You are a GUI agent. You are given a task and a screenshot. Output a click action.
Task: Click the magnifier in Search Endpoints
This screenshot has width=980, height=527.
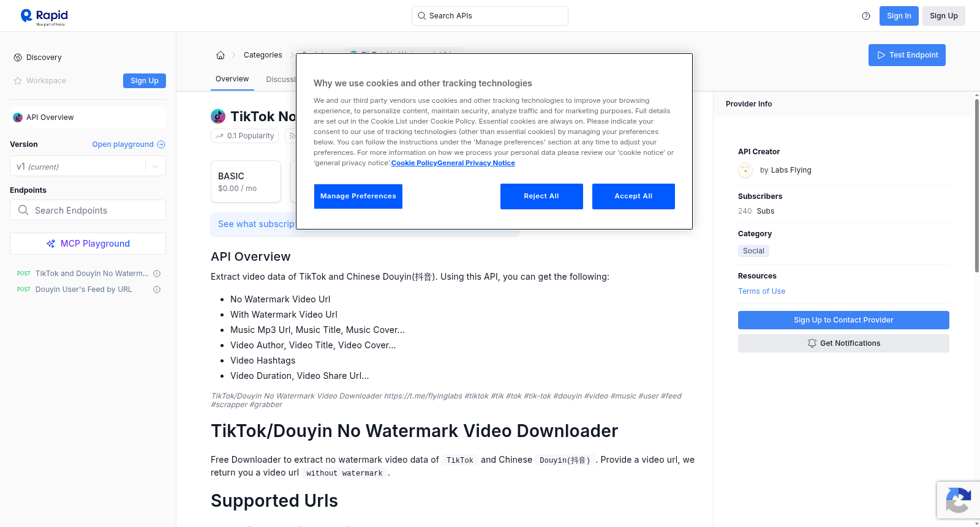point(23,210)
